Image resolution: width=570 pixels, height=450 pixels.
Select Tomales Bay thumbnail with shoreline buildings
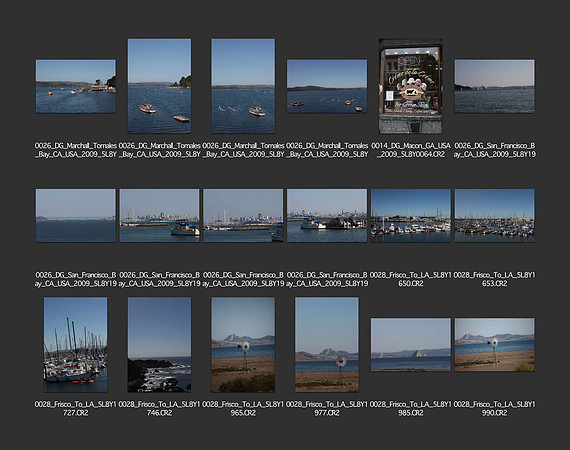tap(76, 86)
